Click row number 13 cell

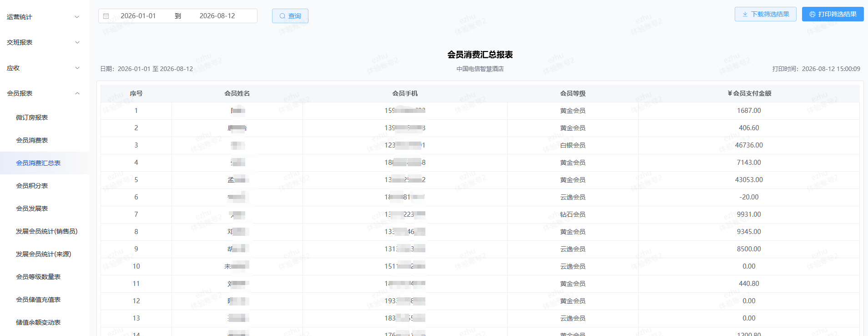pyautogui.click(x=136, y=318)
